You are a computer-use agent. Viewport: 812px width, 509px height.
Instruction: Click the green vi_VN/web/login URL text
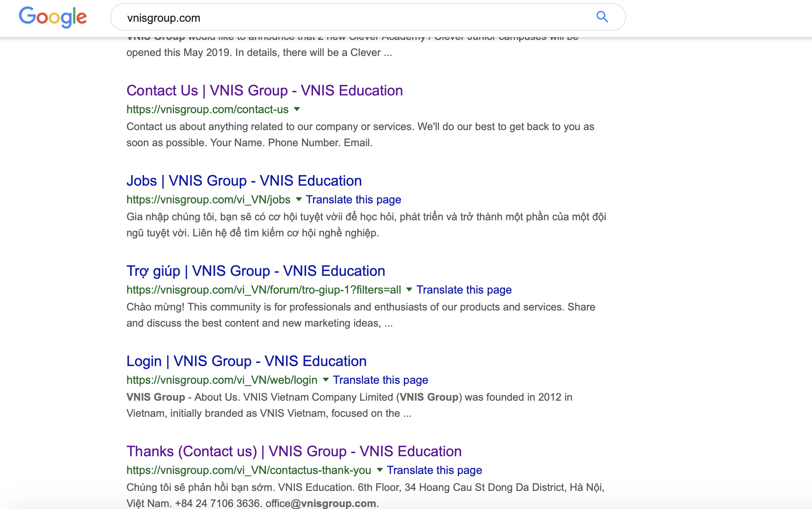(222, 380)
